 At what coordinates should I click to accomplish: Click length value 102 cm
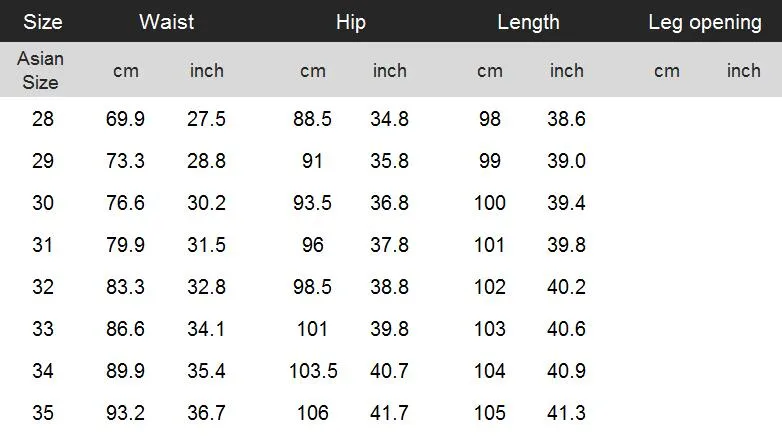point(490,286)
